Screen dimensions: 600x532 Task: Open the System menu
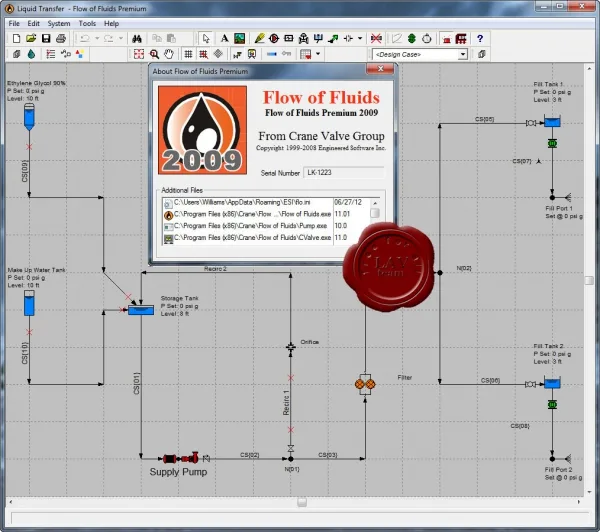(x=59, y=23)
